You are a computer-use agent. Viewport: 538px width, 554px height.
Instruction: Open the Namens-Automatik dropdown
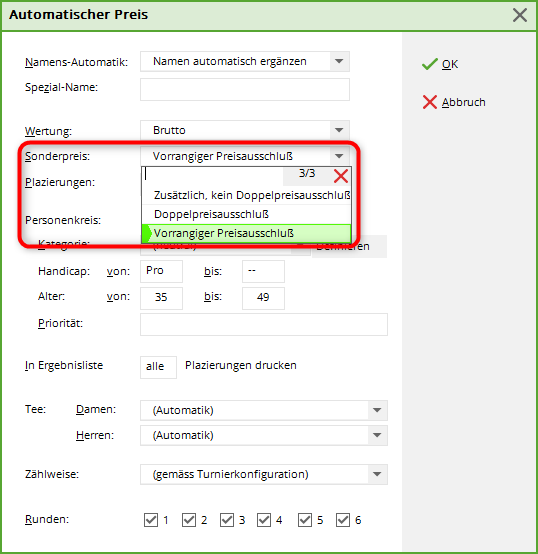[339, 61]
